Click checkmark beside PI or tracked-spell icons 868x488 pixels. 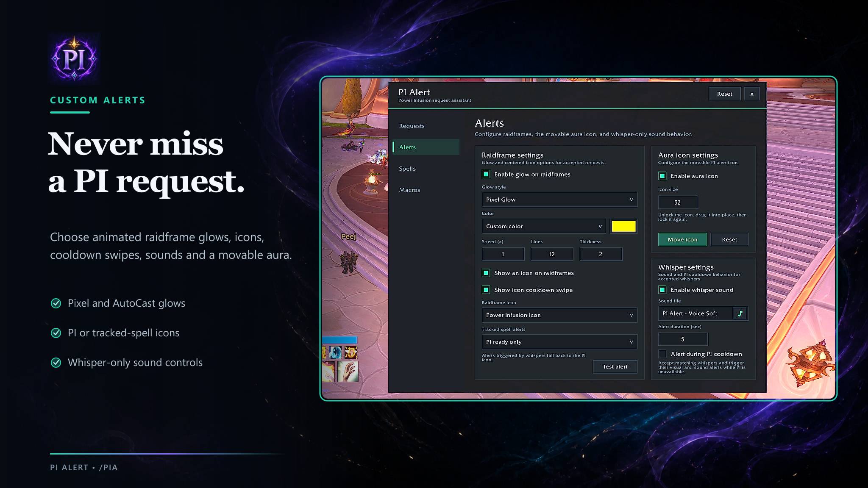coord(56,333)
